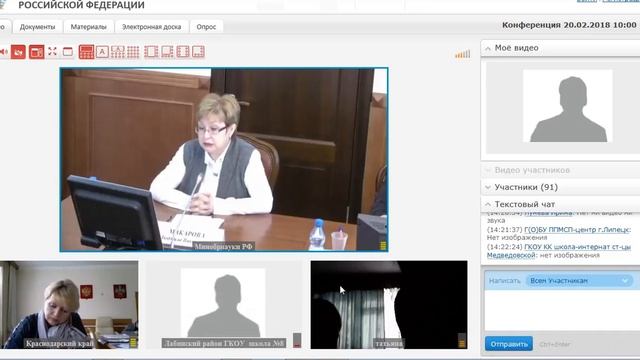Click the (14:22:24) timestamp in chat

(x=504, y=247)
